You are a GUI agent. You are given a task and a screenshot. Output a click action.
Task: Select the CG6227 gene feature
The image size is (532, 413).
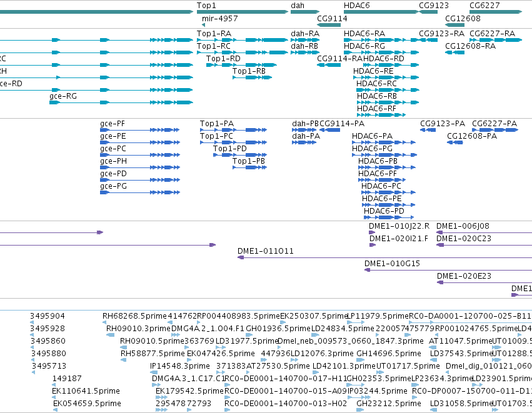pos(495,12)
